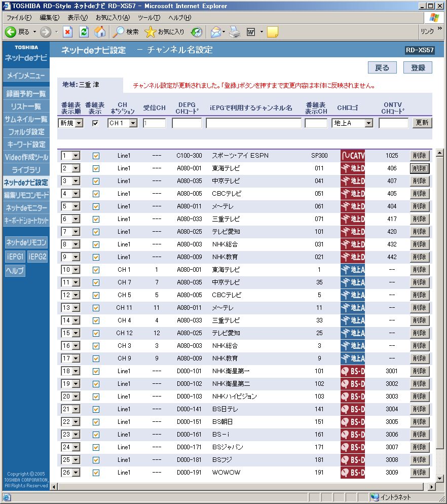This screenshot has width=447, height=504.
Task: Click the browser Forward arrow icon
Action: (45, 32)
